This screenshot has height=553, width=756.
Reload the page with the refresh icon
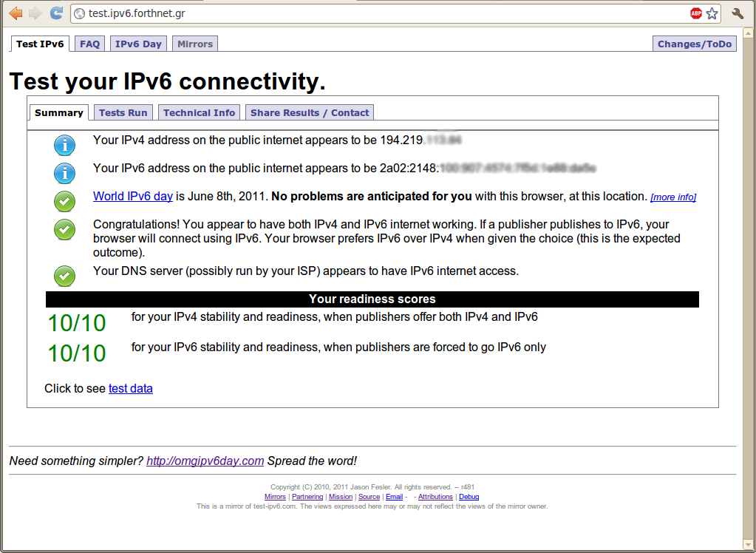pos(56,13)
